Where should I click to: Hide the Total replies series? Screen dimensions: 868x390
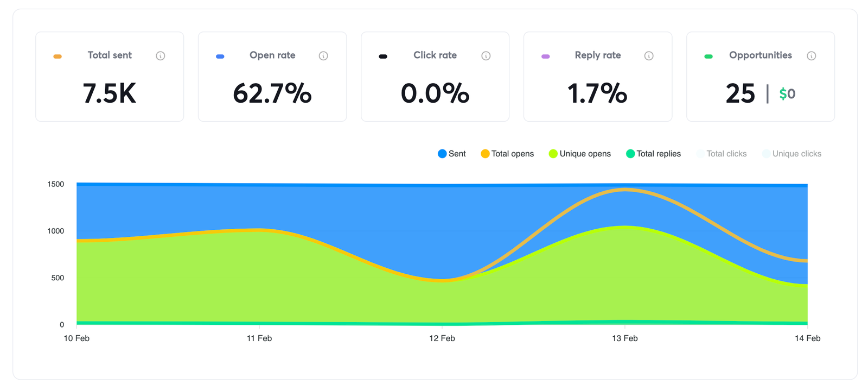[x=653, y=154]
